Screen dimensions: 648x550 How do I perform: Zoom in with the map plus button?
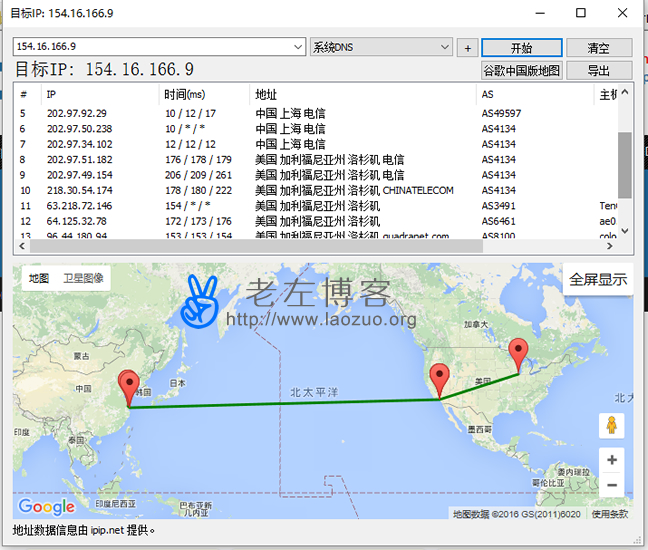[x=612, y=461]
